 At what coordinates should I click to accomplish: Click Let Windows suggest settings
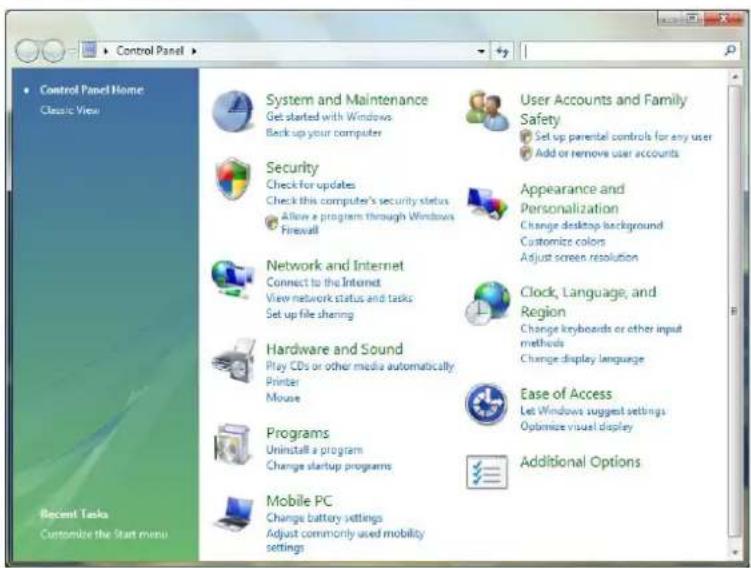[x=592, y=411]
